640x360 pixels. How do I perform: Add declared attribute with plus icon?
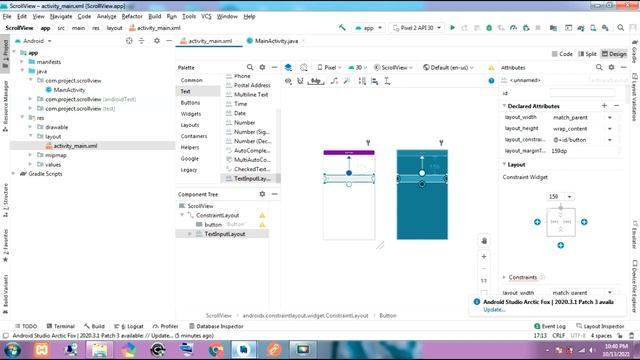(604, 106)
